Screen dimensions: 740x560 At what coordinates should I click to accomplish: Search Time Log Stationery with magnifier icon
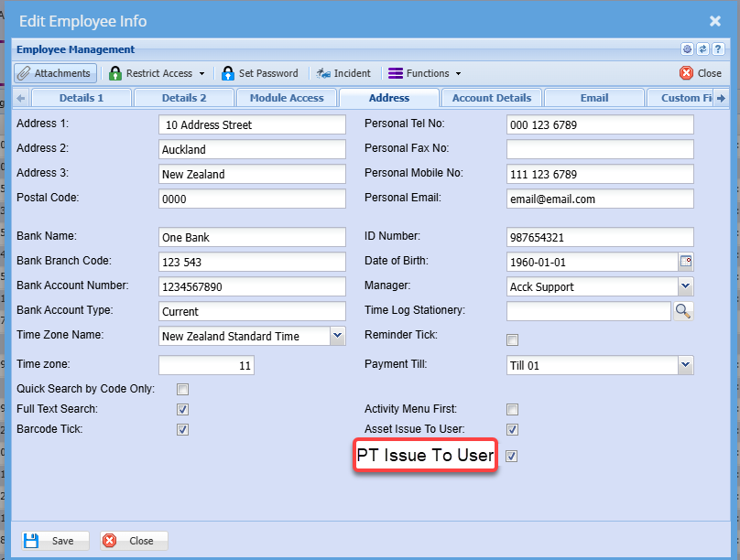(x=683, y=311)
